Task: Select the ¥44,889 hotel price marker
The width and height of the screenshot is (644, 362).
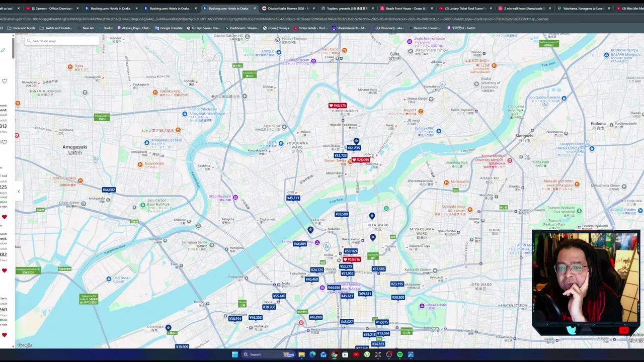Action: point(300,244)
